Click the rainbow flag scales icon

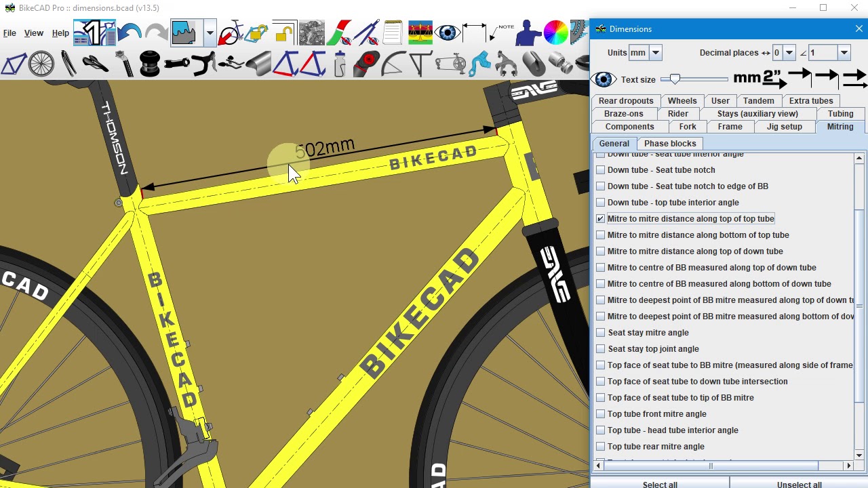(420, 33)
